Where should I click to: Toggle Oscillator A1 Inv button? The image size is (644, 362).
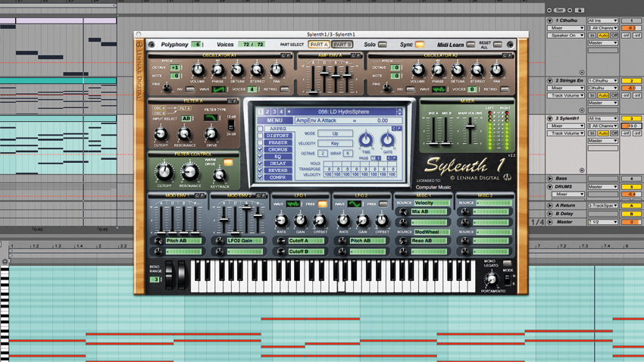[190, 89]
